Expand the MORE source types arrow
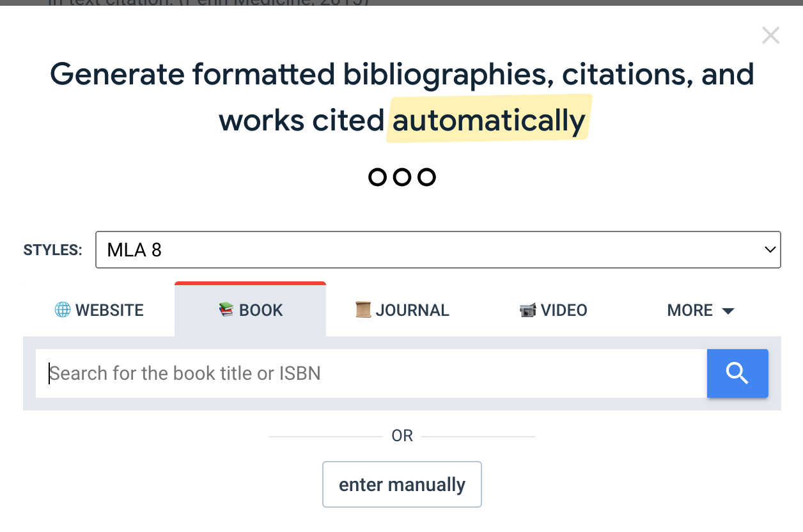Screen dimensions: 803x532 [728, 311]
